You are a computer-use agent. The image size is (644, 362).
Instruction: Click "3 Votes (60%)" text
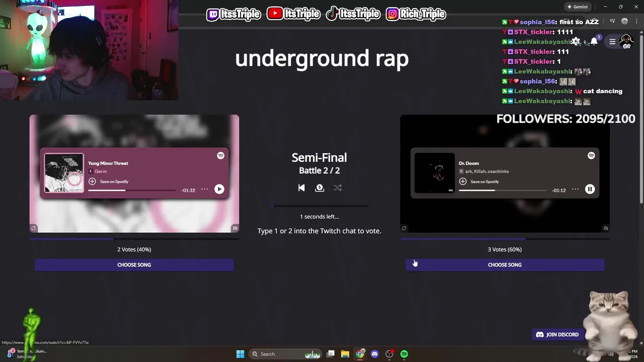coord(505,249)
